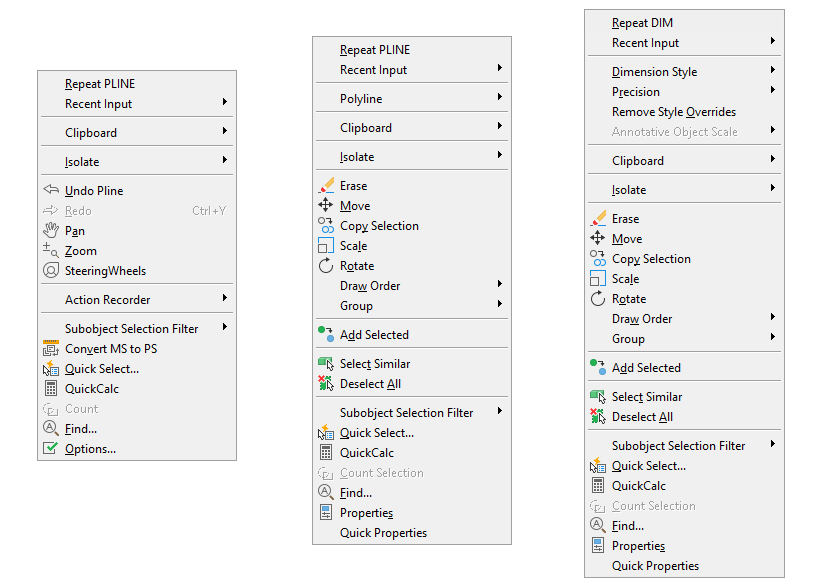Click the Find icon in the left menu
The height and width of the screenshot is (588, 822).
pos(51,428)
